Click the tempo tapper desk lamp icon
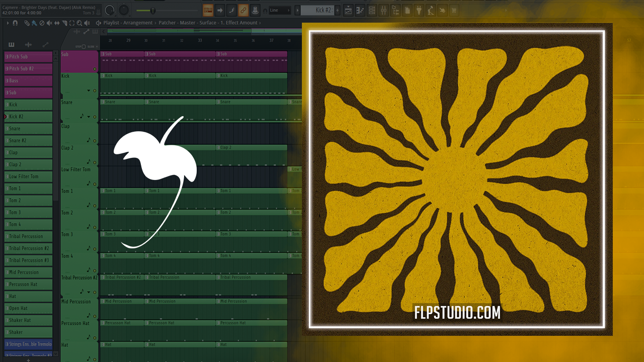The height and width of the screenshot is (362, 644). coord(430,10)
